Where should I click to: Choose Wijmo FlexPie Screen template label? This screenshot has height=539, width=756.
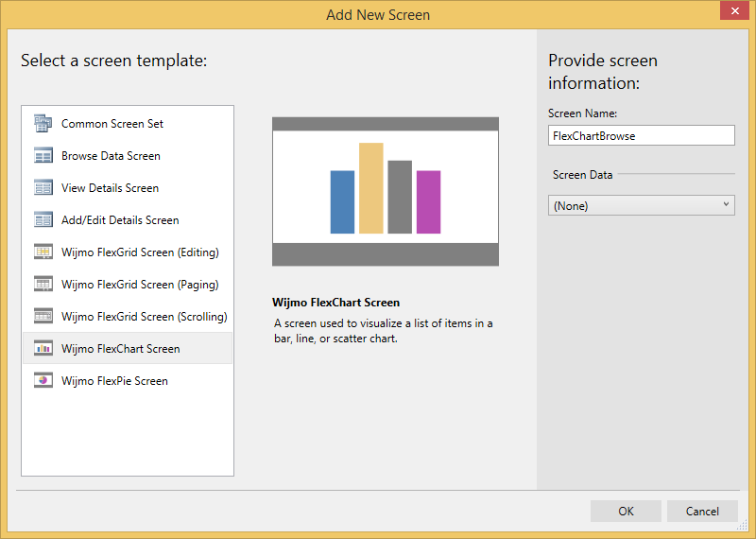click(114, 381)
